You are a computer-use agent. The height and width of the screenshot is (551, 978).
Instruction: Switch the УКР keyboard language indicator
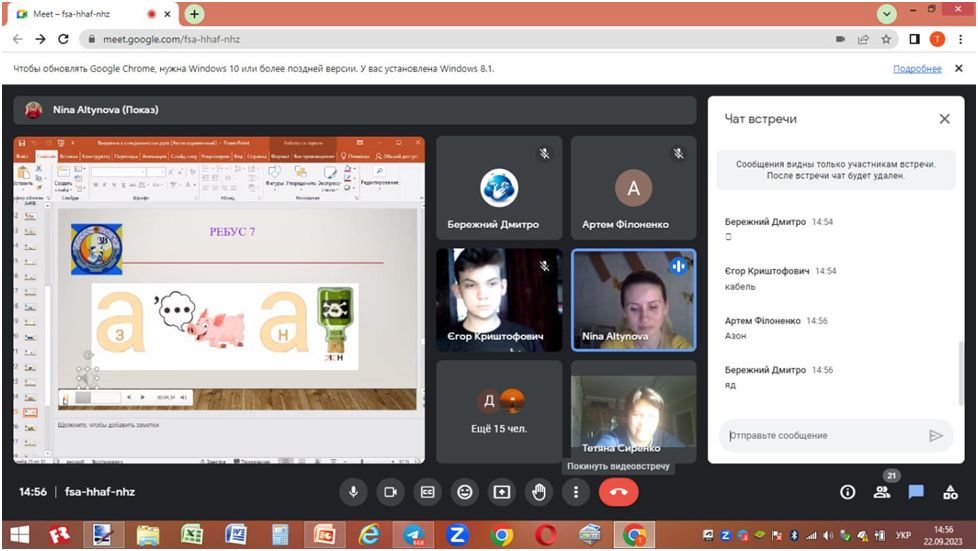[x=903, y=535]
